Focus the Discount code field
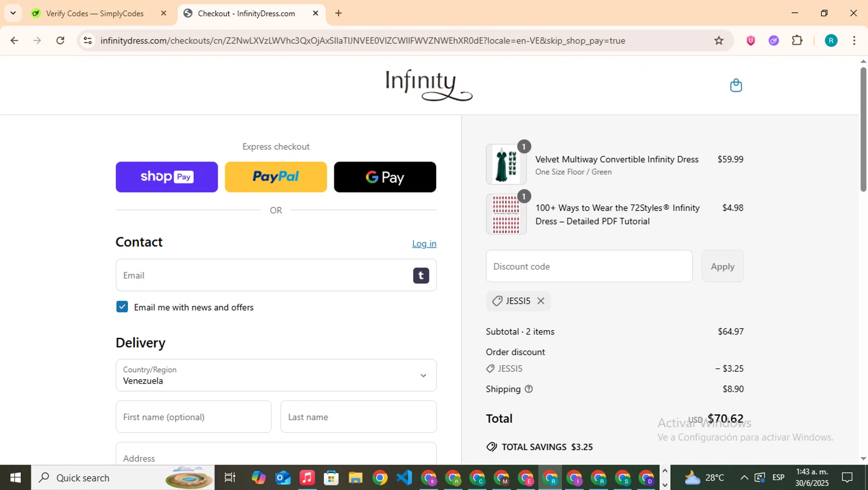The height and width of the screenshot is (490, 868). [589, 266]
